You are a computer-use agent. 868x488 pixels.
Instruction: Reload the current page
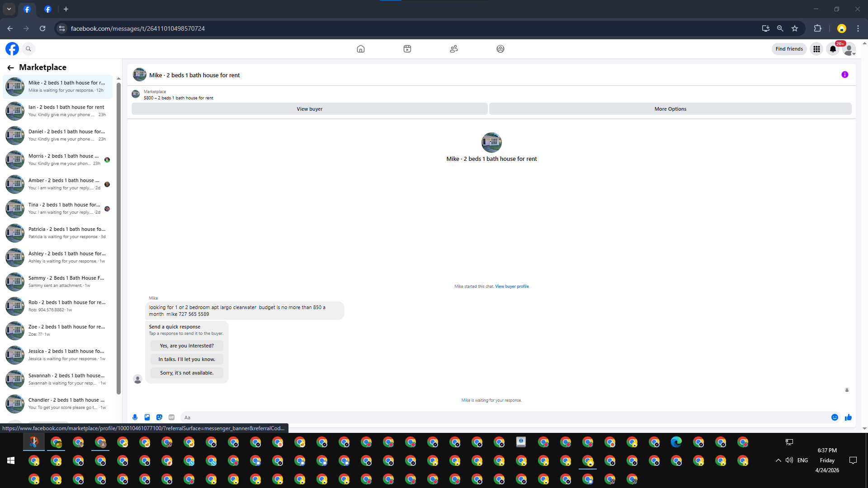(x=42, y=28)
